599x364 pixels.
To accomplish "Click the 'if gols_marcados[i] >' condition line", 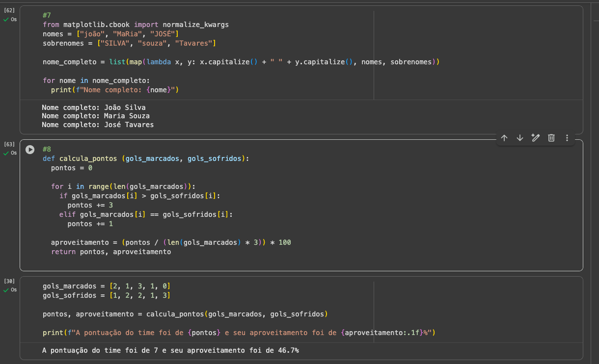I will pos(140,196).
